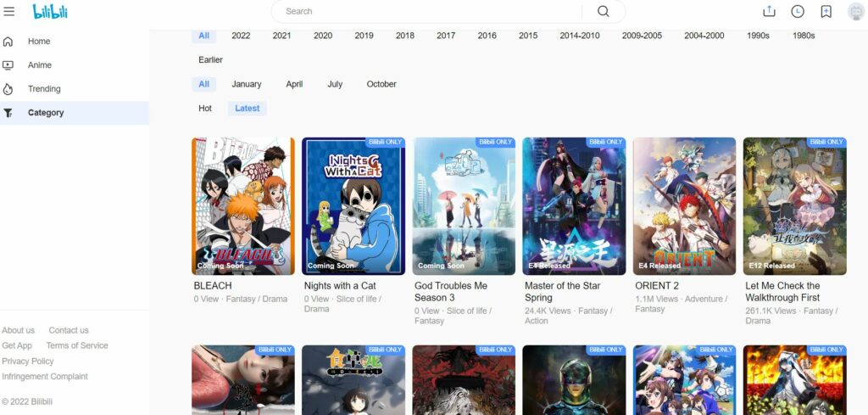Filter by October season
This screenshot has height=415, width=868.
tap(381, 84)
